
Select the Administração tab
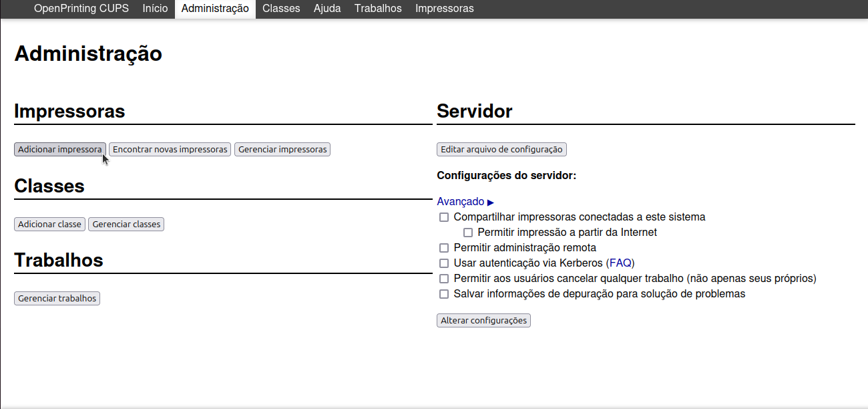(215, 9)
